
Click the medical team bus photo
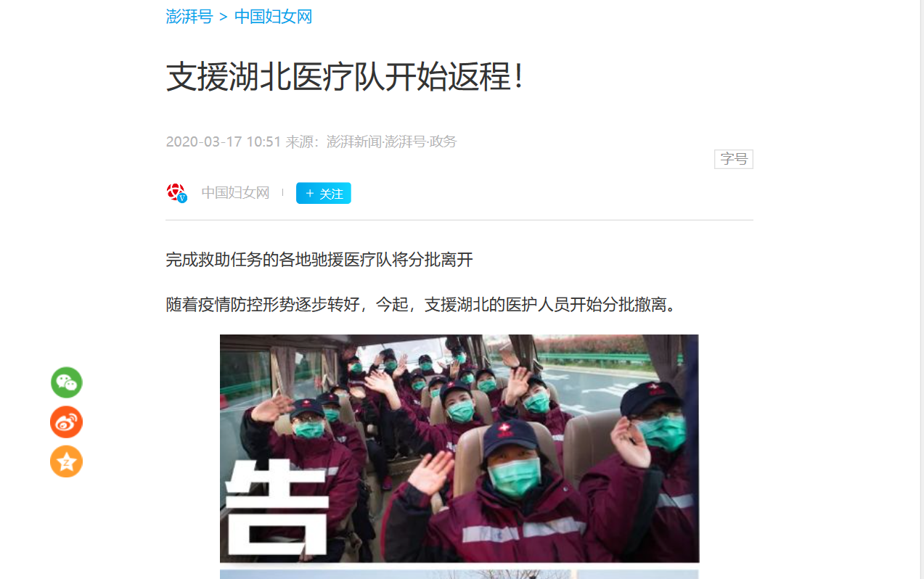[x=459, y=448]
